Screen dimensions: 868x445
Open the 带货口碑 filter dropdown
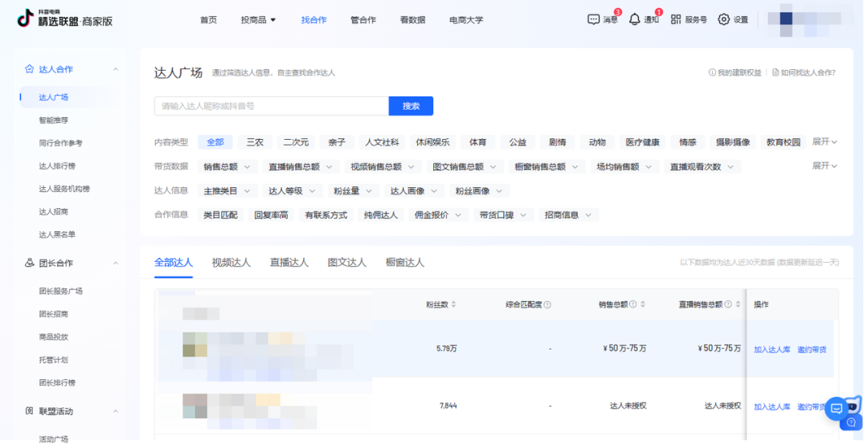[x=504, y=214]
